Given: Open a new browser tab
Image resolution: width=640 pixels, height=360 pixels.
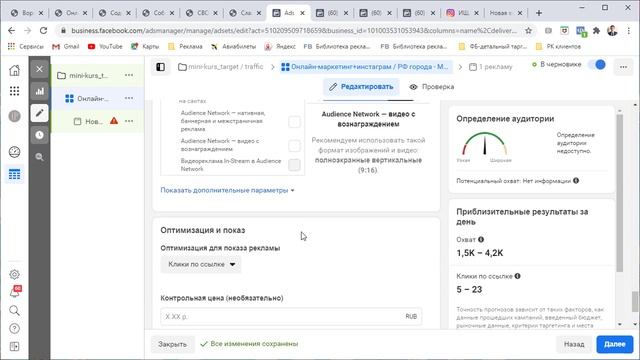Looking at the screenshot, I should [x=539, y=13].
